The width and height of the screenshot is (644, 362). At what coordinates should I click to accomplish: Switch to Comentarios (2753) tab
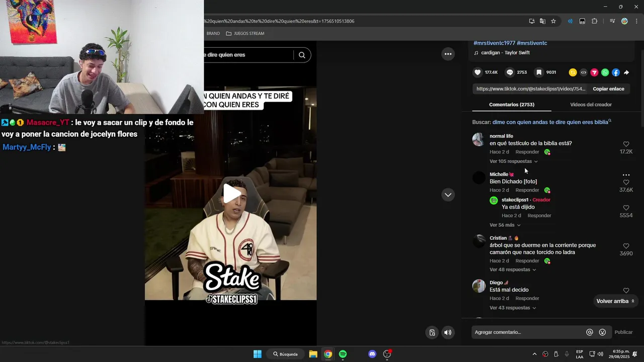pyautogui.click(x=512, y=105)
